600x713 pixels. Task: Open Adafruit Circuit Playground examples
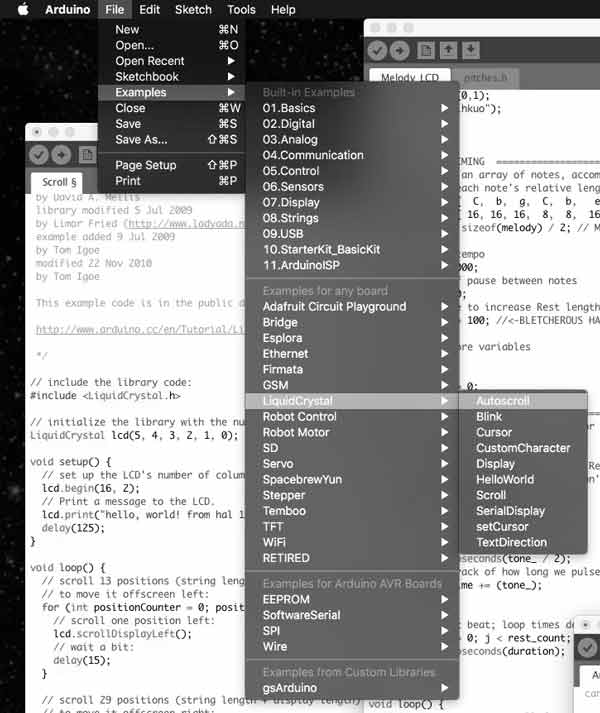[x=352, y=306]
